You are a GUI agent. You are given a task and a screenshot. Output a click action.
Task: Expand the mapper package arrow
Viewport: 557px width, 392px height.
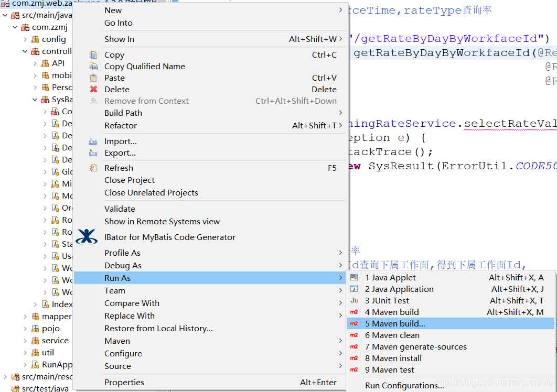point(25,317)
